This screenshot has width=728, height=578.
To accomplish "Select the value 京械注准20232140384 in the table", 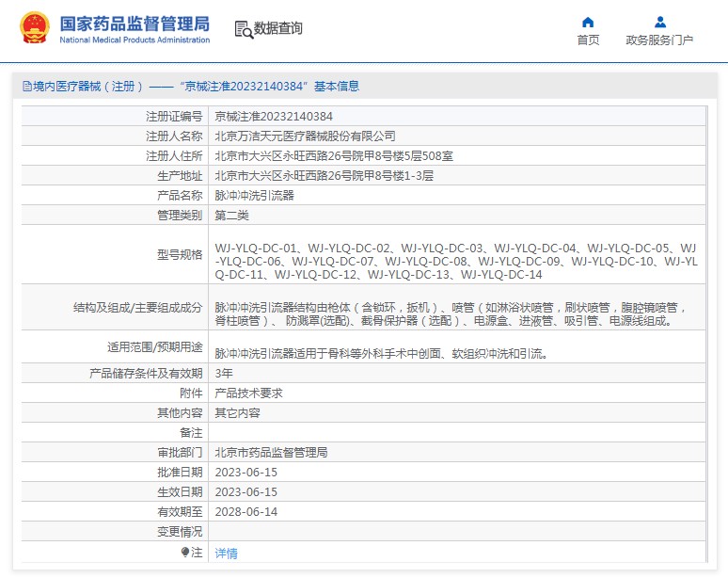I will 274,116.
